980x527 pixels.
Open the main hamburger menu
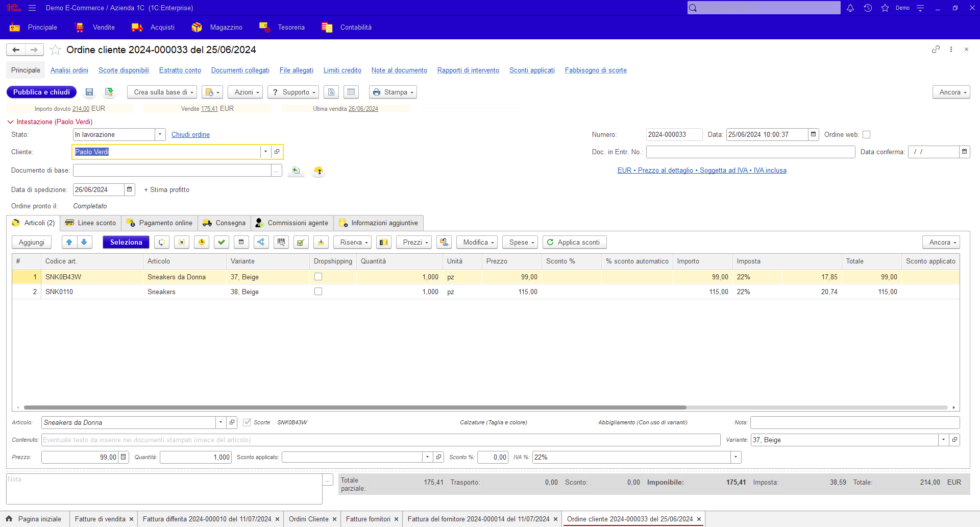pyautogui.click(x=32, y=8)
